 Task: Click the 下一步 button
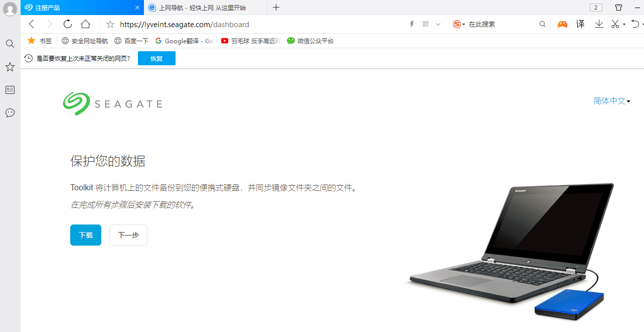coord(128,235)
